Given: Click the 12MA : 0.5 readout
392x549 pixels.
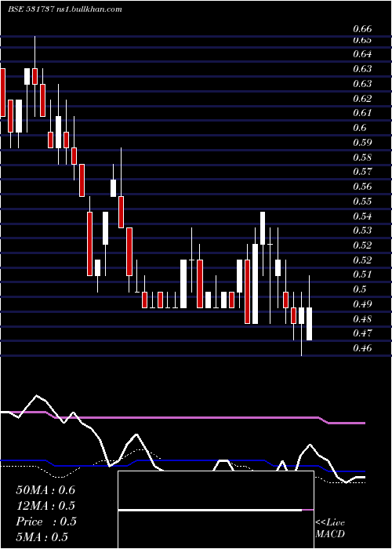Looking at the screenshot, I should (45, 506).
